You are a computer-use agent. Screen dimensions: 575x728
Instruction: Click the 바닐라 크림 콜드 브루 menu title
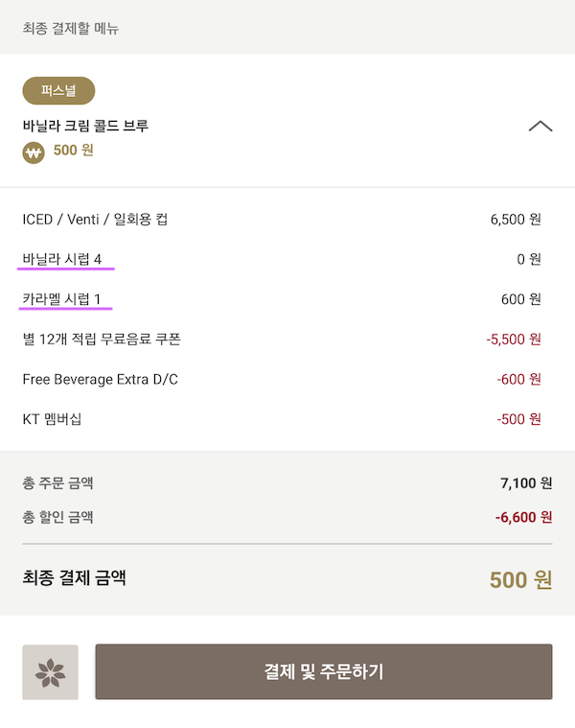pos(85,126)
